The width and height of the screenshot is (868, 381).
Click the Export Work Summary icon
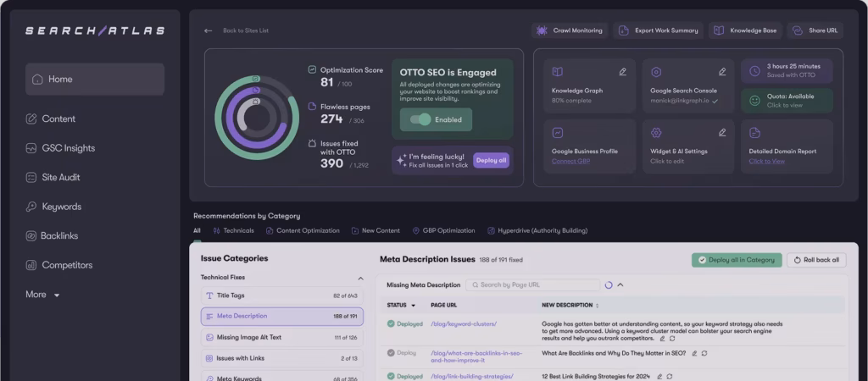coord(624,30)
